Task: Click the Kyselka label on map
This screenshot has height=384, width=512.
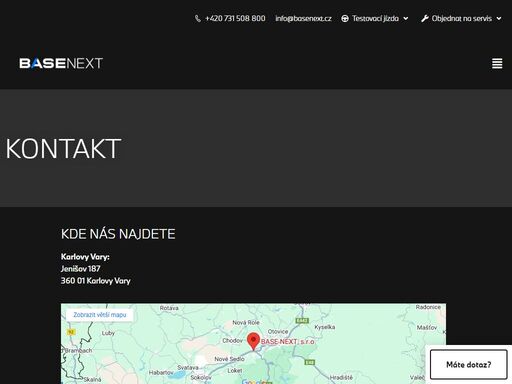Action: [325, 327]
